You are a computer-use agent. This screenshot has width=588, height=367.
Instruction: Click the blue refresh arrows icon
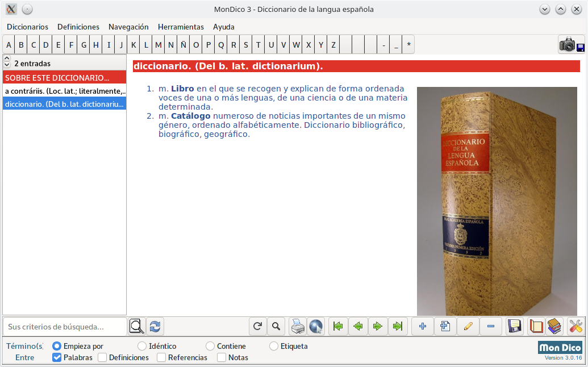(155, 326)
